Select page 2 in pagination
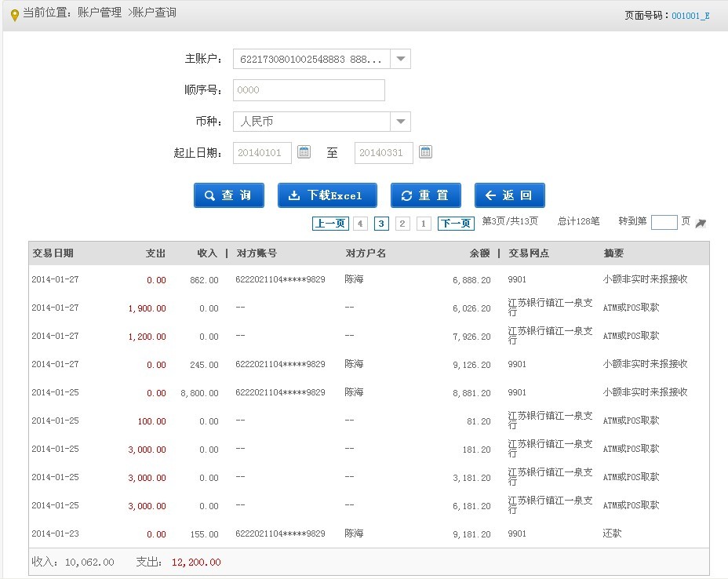Image resolution: width=728 pixels, height=579 pixels. pos(402,224)
